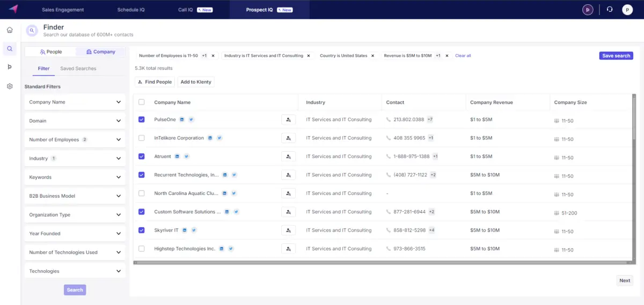Uncheck the PulseOne row checkbox

tap(142, 120)
